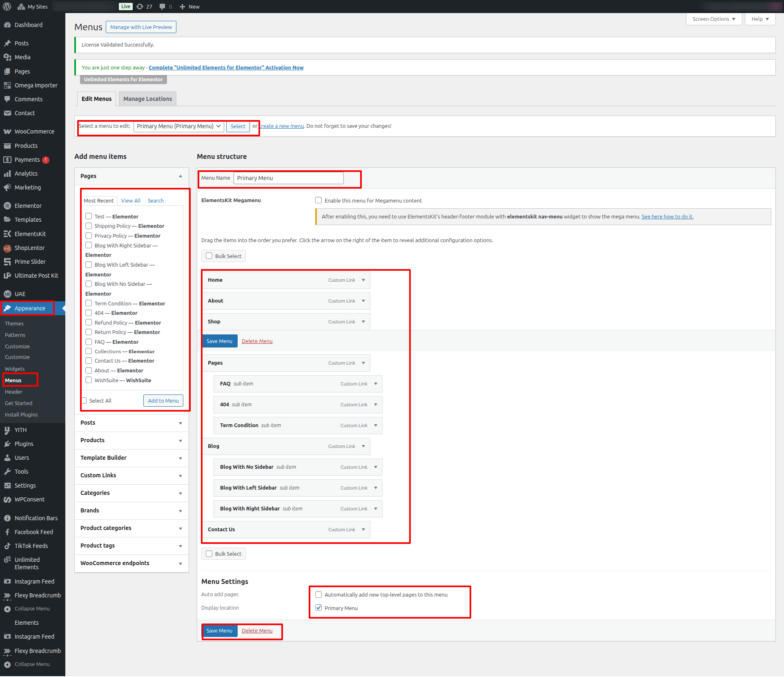Viewport: 784px width, 677px height.
Task: Open Screen Options panel
Action: [713, 19]
